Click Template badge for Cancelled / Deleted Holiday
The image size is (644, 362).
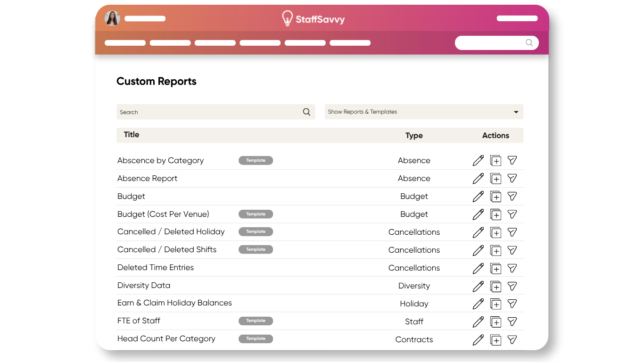pyautogui.click(x=256, y=231)
